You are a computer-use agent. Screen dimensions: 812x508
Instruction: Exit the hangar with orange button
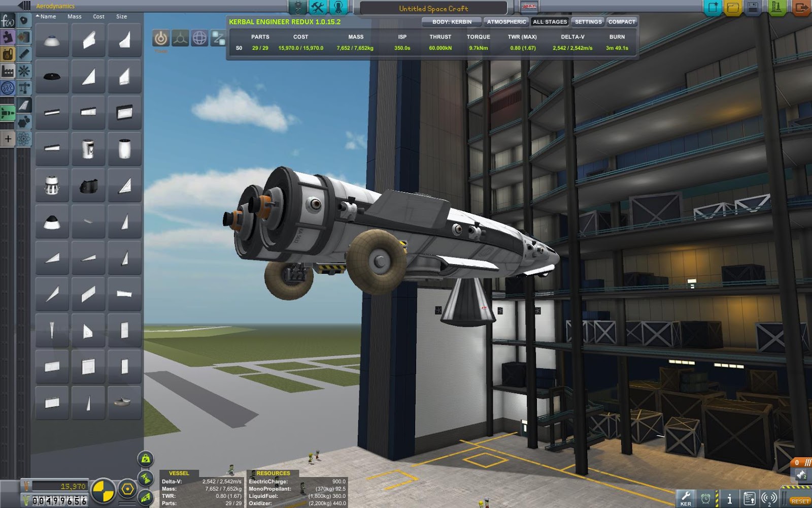(x=801, y=8)
